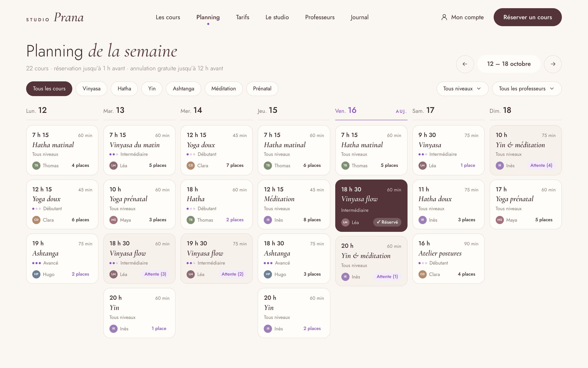The height and width of the screenshot is (368, 588).
Task: Click Hugo avatar on Monday Ashtanga card
Action: (36, 274)
